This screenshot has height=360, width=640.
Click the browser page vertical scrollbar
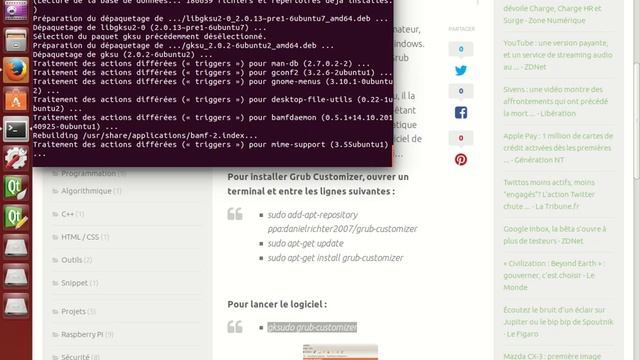pos(636,120)
